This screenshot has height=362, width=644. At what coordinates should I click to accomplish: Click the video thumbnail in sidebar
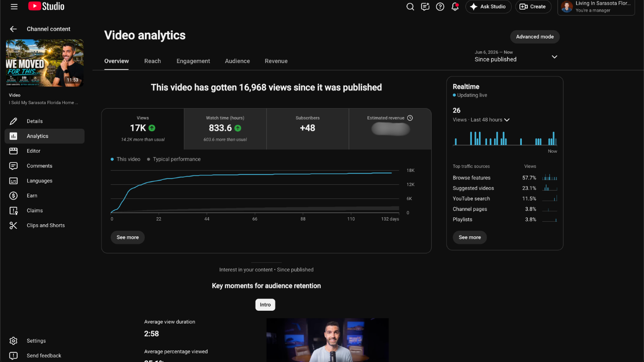click(x=45, y=63)
